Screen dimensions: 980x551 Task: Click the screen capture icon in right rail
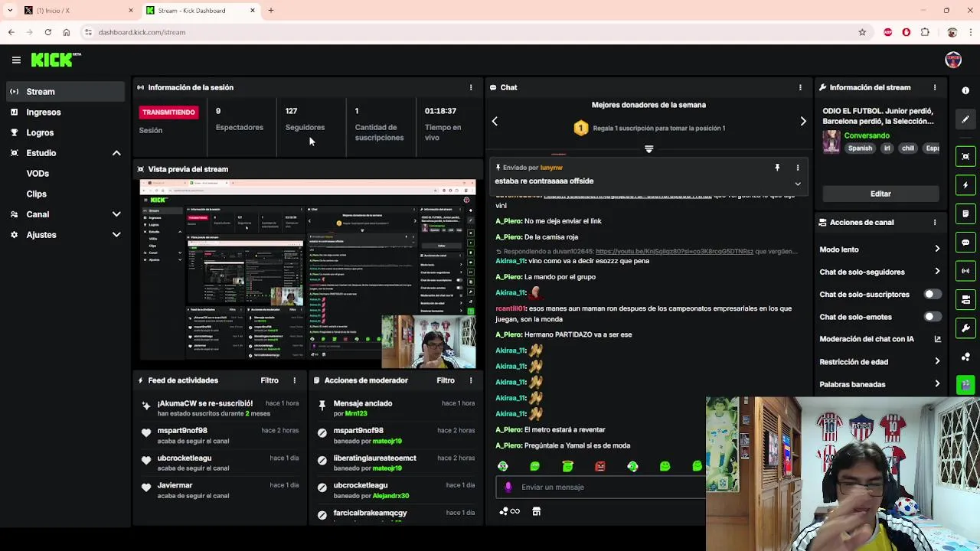[x=965, y=157]
